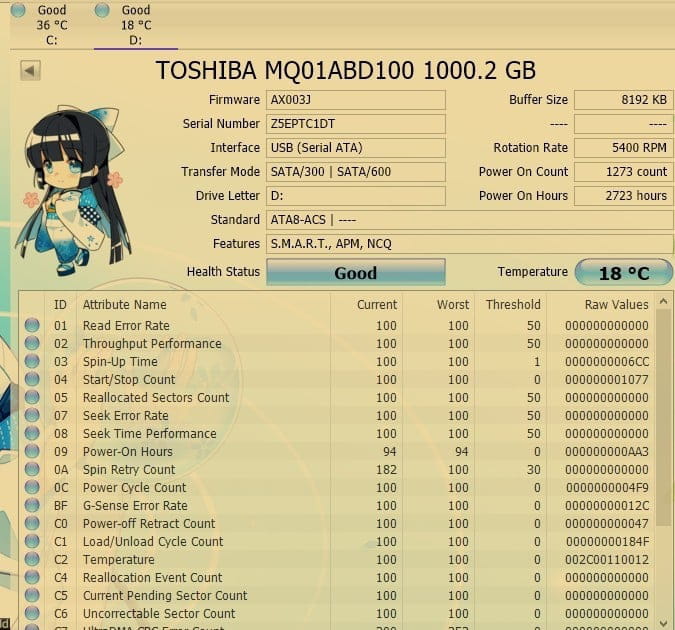This screenshot has height=630, width=675.
Task: Click the scroll down arrow of attribute list
Action: 663,623
